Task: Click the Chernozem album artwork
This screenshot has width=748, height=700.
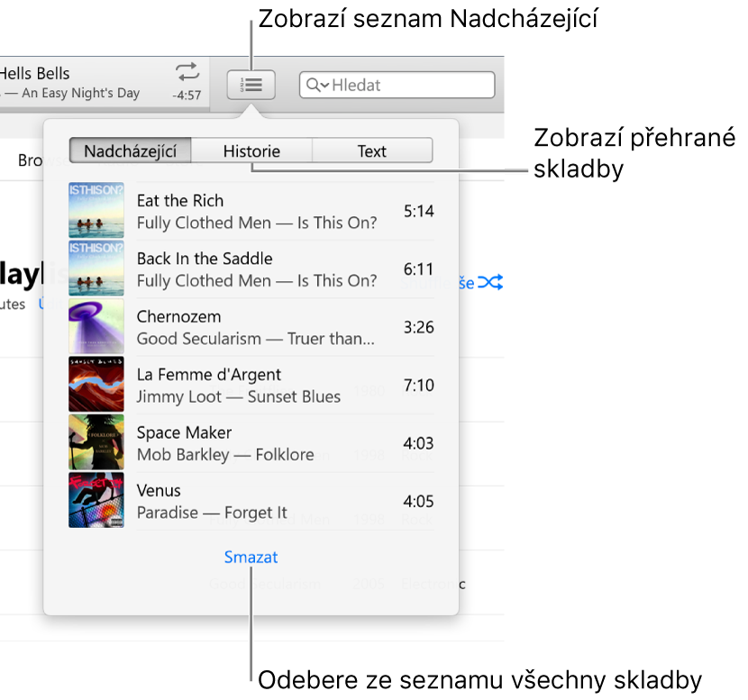Action: click(96, 327)
